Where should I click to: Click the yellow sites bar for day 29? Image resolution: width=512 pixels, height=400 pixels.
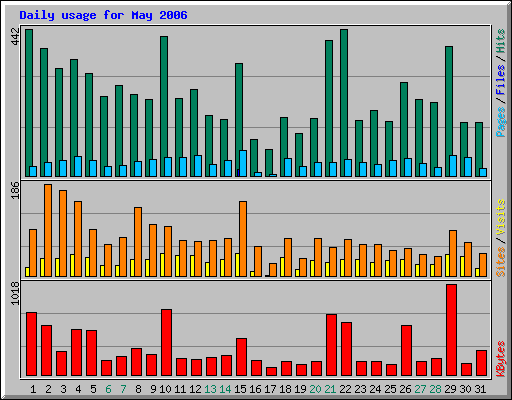pyautogui.click(x=447, y=265)
